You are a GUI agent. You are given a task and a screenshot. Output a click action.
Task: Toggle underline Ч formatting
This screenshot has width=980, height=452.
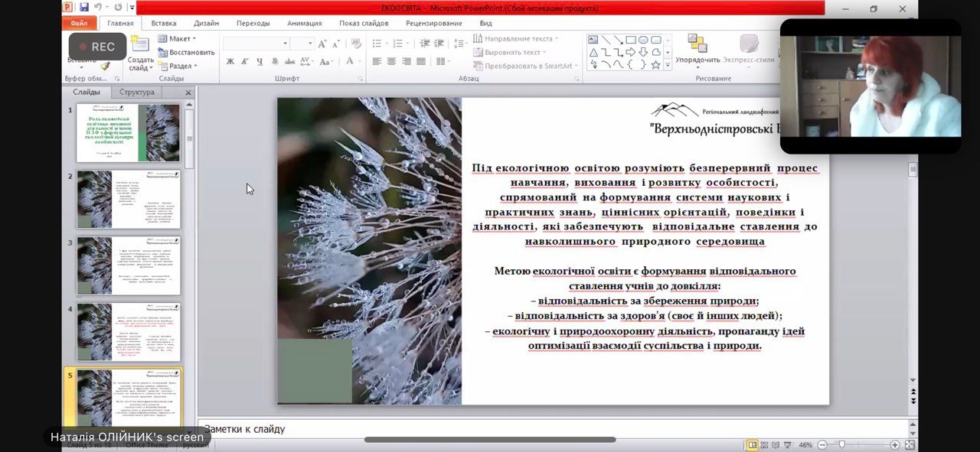(x=260, y=61)
